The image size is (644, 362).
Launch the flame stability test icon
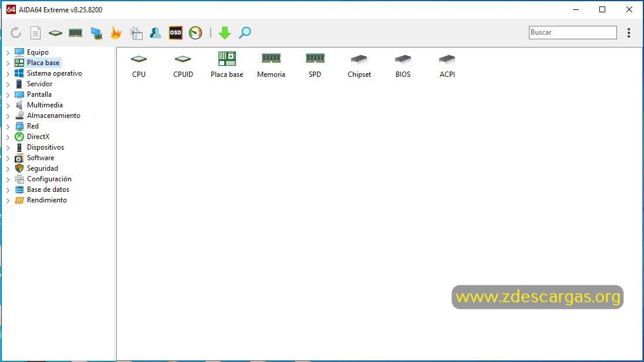[116, 33]
